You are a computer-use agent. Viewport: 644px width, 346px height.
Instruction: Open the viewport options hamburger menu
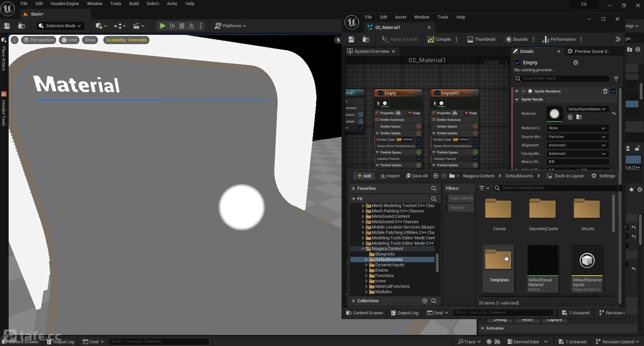click(14, 40)
